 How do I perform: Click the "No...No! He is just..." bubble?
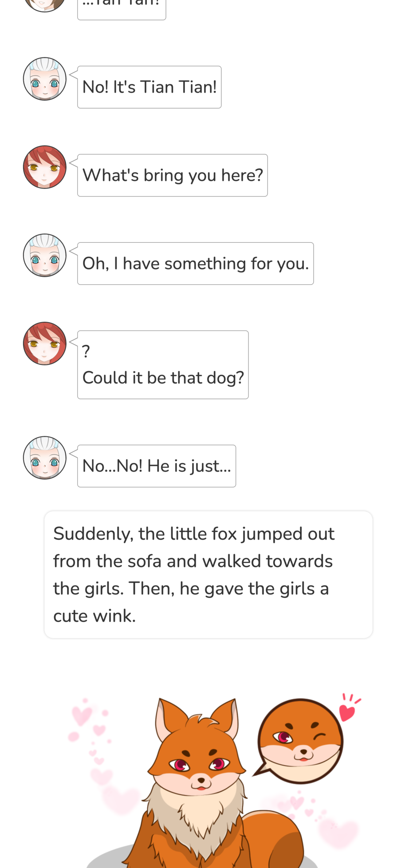point(157,466)
